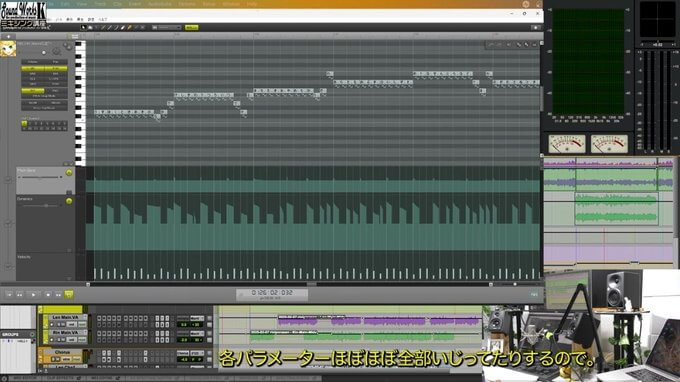Click the green button next to quantize dropdown

click(x=191, y=27)
